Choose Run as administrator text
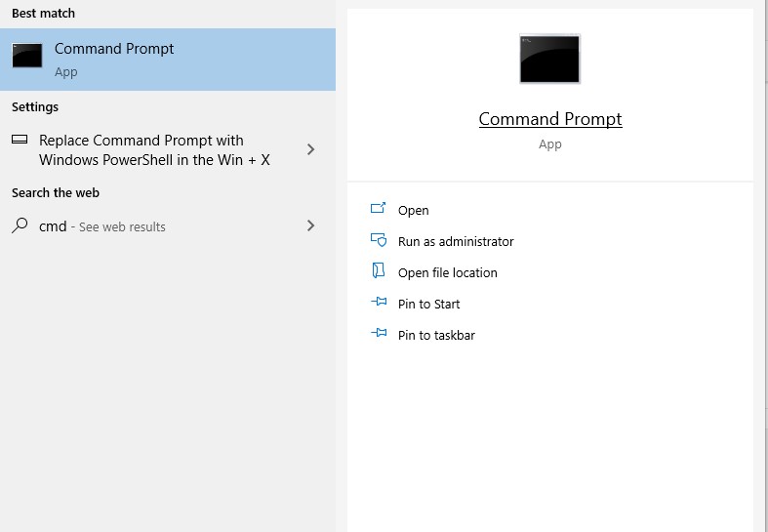Screen dimensions: 768x532 [x=456, y=242]
